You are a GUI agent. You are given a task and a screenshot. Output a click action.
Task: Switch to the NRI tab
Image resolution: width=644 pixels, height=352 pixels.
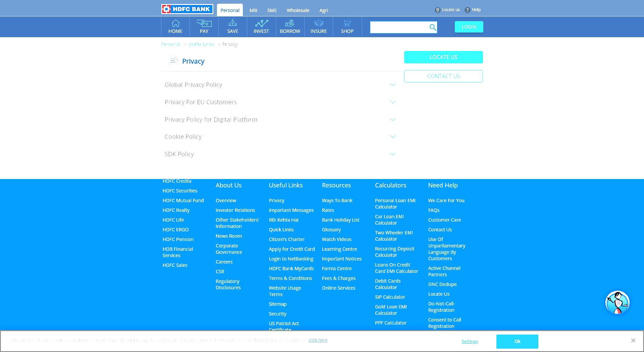click(x=253, y=10)
